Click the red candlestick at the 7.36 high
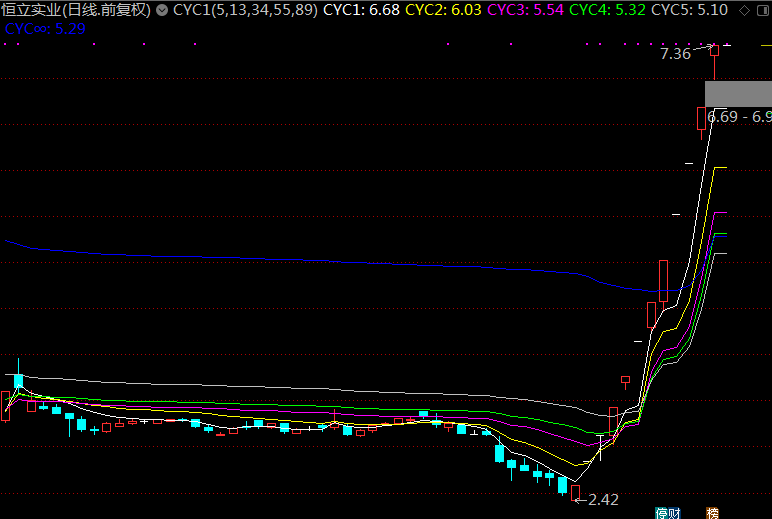This screenshot has height=519, width=772. (x=715, y=58)
